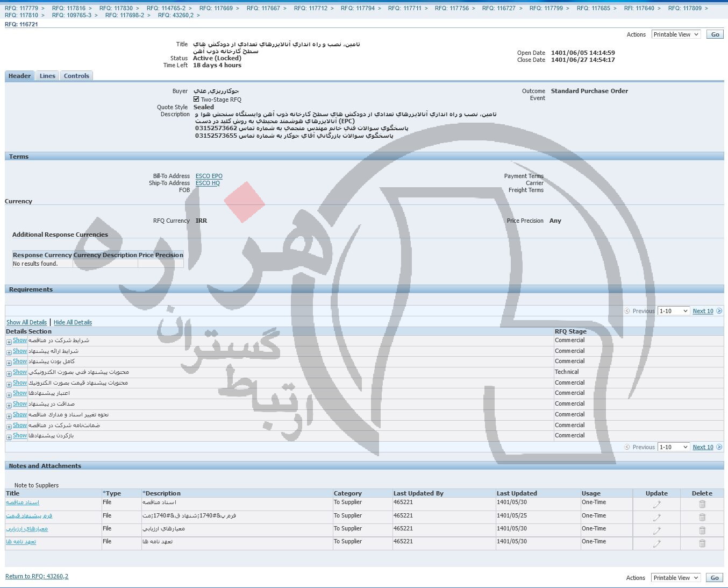Click the 'No results found.' cell
728x588 pixels.
(42, 264)
